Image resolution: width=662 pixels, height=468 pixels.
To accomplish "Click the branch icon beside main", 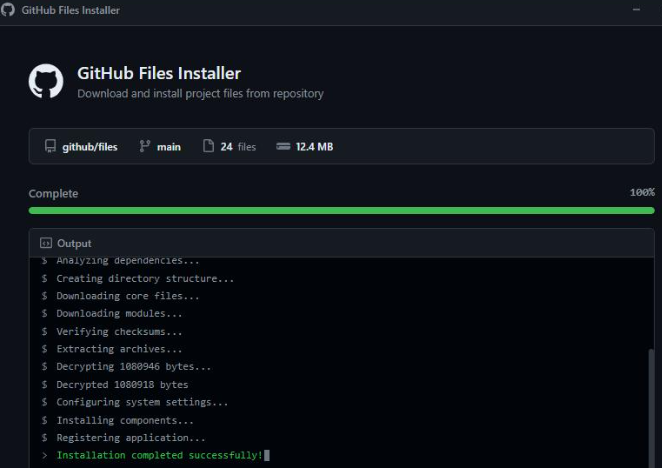I will 145,146.
